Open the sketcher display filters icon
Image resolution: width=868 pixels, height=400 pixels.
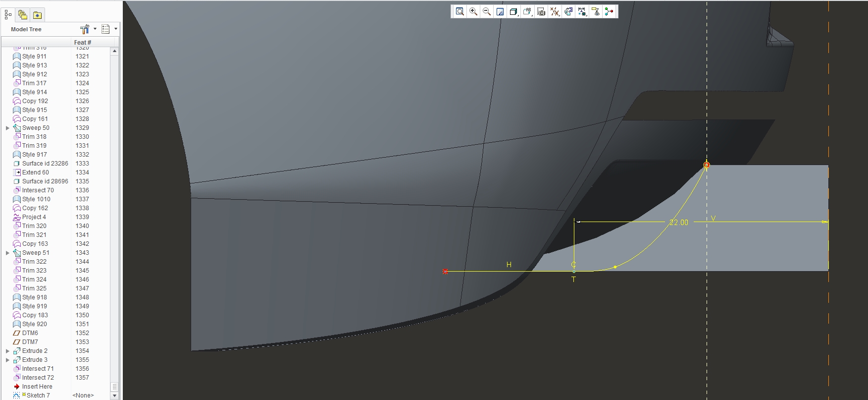point(582,12)
